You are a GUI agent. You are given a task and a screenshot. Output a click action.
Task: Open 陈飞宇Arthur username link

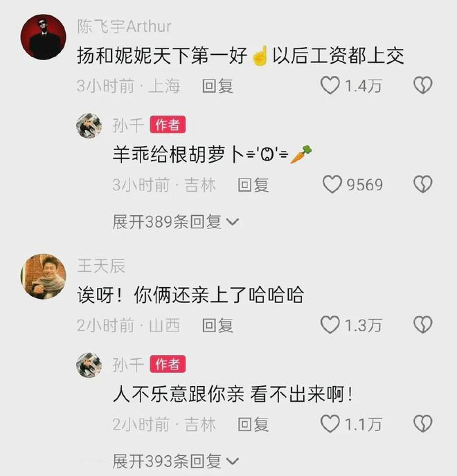coord(124,26)
